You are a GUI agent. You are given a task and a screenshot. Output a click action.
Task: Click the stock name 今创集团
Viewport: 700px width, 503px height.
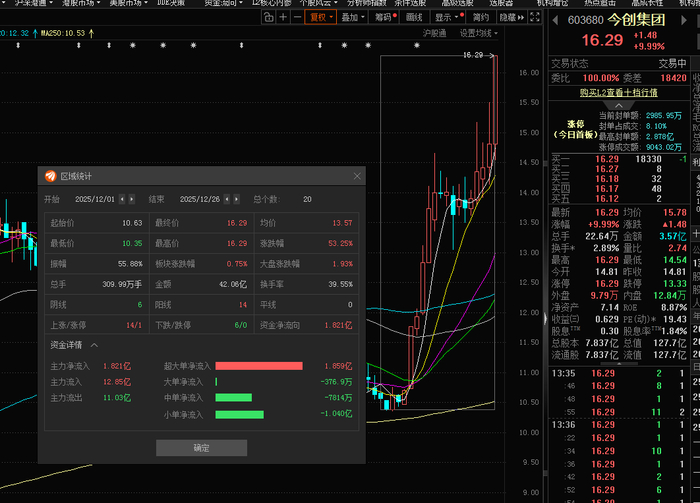[636, 20]
